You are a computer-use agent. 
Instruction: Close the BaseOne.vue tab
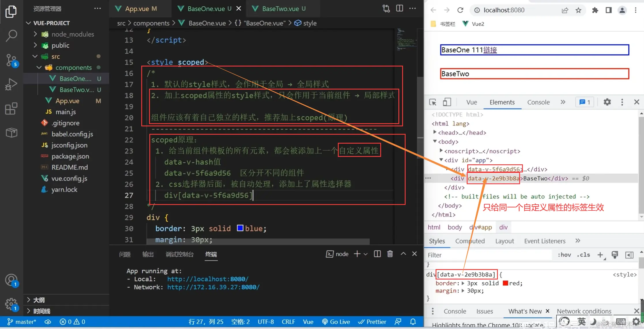239,9
